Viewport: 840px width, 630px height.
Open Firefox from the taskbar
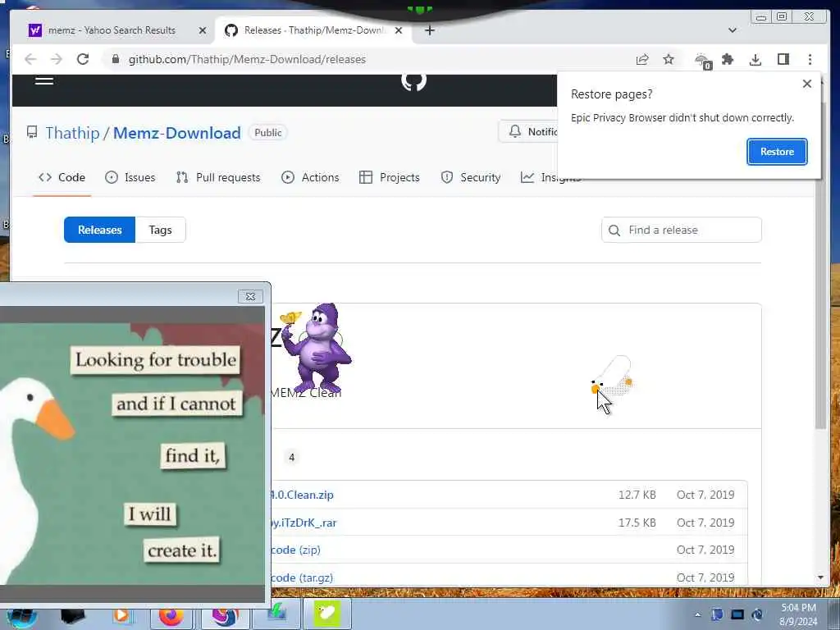click(171, 614)
